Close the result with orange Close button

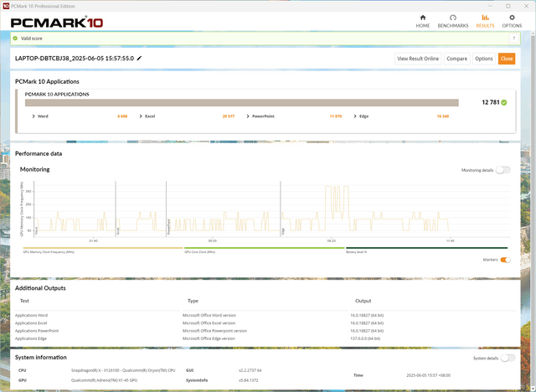click(x=506, y=59)
